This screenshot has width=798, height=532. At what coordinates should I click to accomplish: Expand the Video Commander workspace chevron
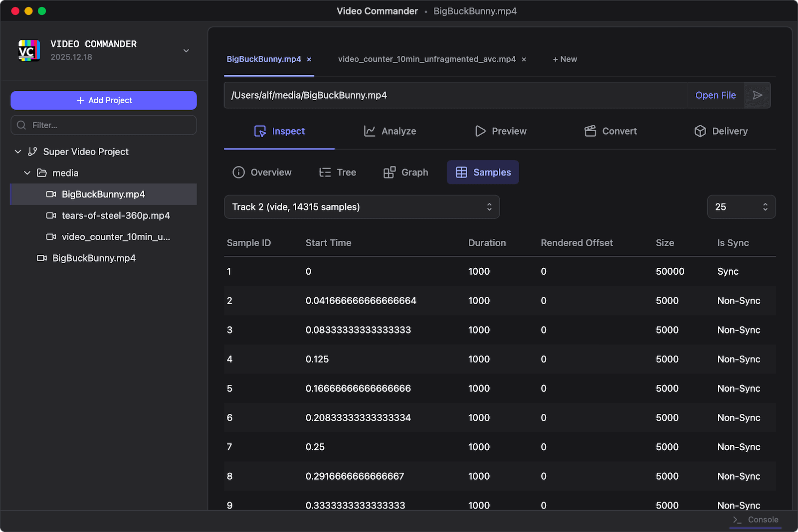186,51
